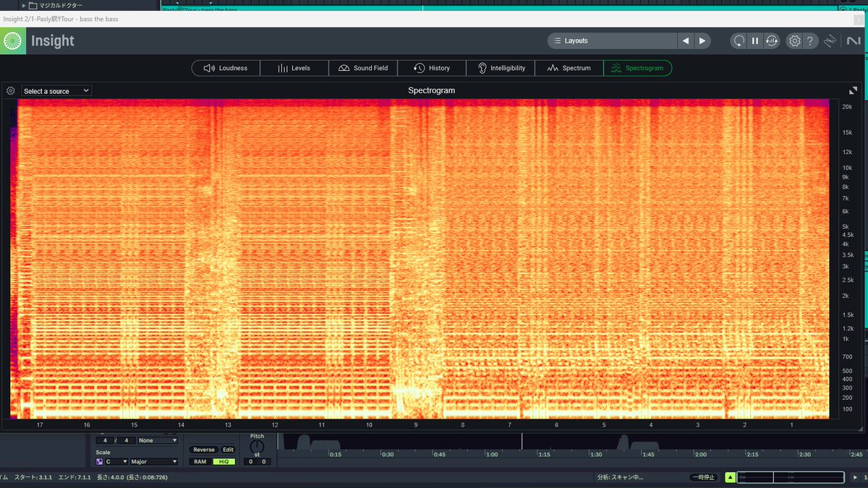Click the 0:15 mark on sample ruler

336,454
